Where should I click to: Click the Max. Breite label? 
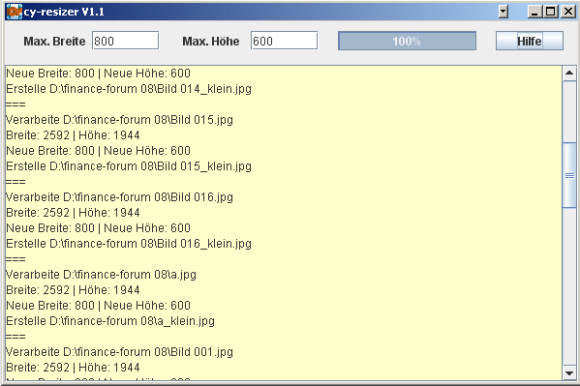pos(54,41)
